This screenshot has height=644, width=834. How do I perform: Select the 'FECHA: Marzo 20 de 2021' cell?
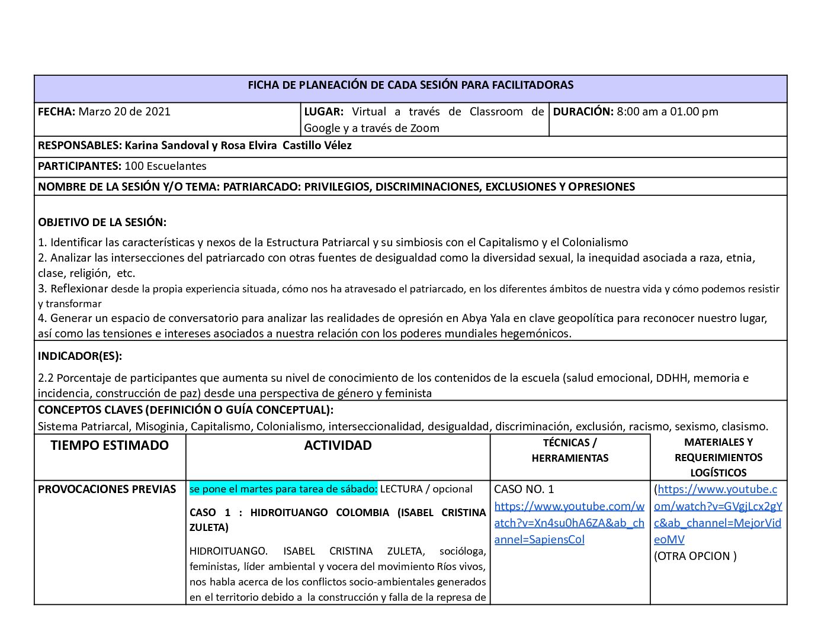click(x=168, y=120)
